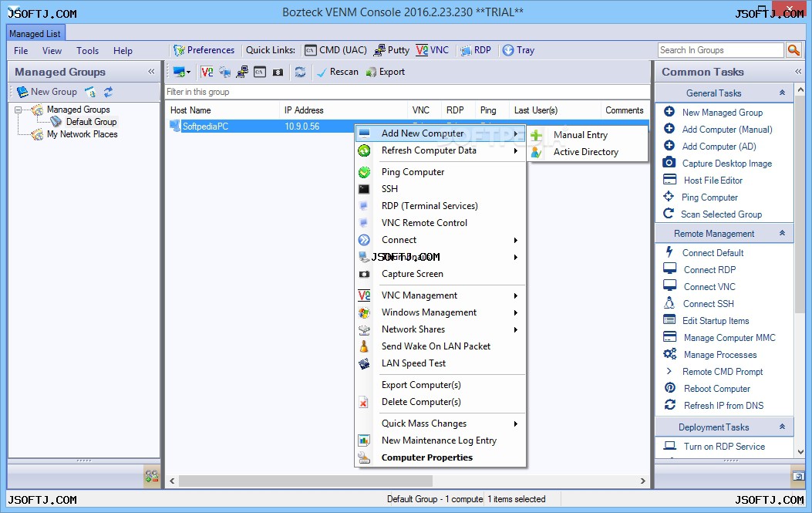Click the magnifier search button next to Search In Groups

pyautogui.click(x=793, y=49)
